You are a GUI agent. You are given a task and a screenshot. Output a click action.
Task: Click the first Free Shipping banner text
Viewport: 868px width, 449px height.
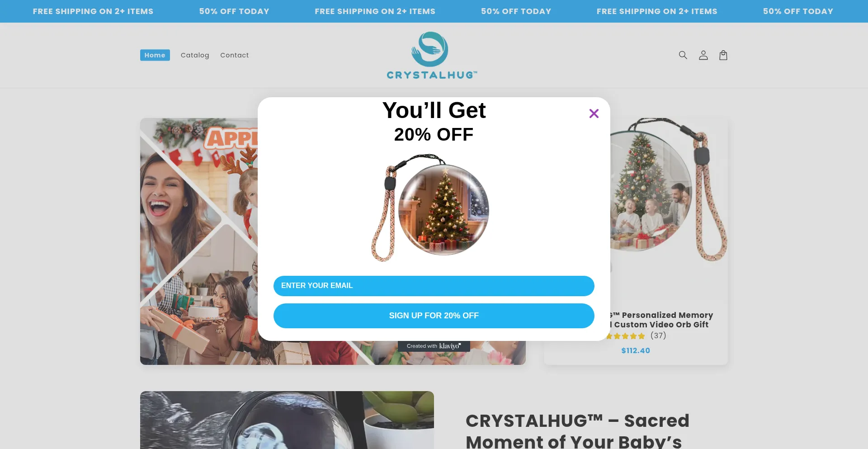(x=93, y=11)
